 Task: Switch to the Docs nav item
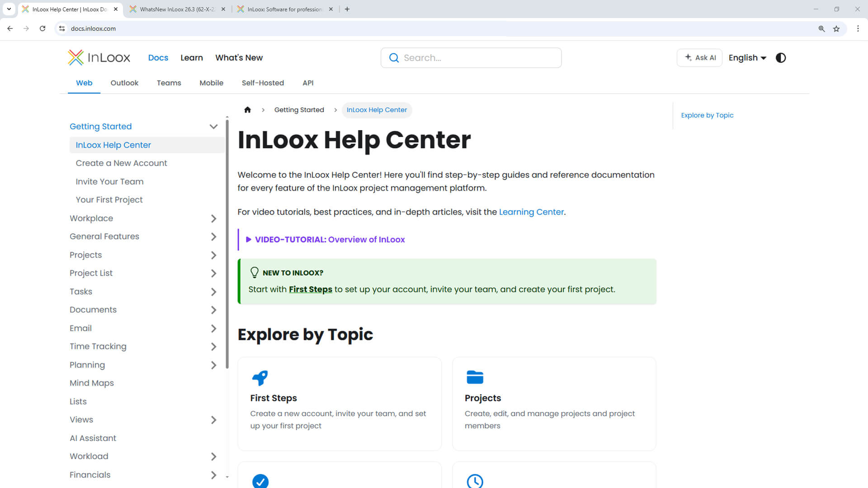pyautogui.click(x=158, y=58)
